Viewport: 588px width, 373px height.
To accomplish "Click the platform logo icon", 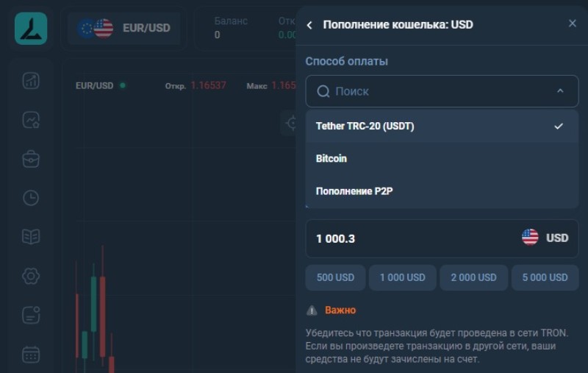I will click(31, 29).
